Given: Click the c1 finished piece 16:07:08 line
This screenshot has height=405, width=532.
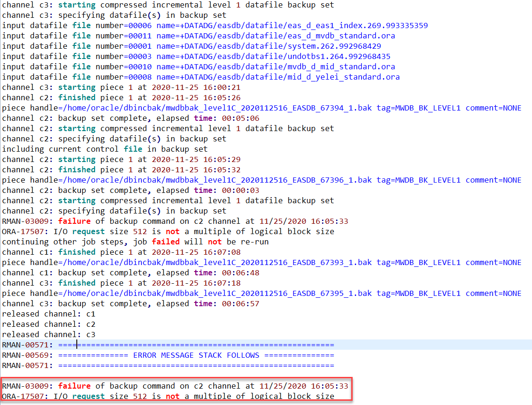Looking at the screenshot, I should [x=121, y=252].
